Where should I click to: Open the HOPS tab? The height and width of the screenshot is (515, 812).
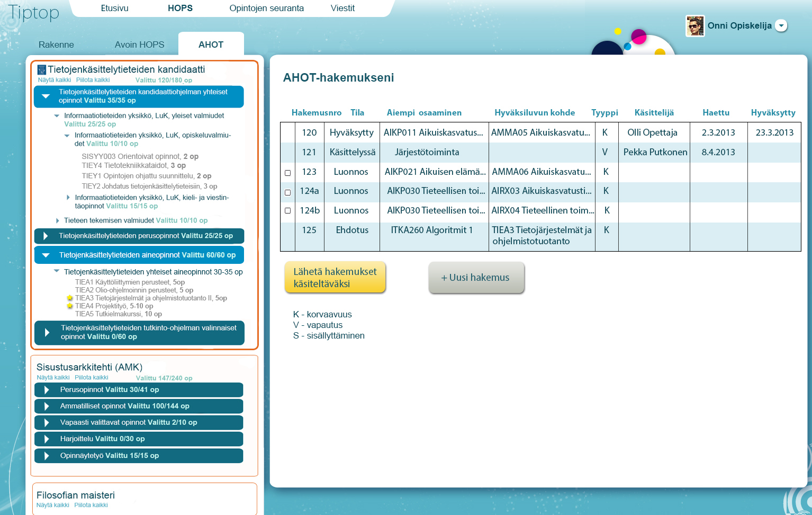pyautogui.click(x=180, y=8)
